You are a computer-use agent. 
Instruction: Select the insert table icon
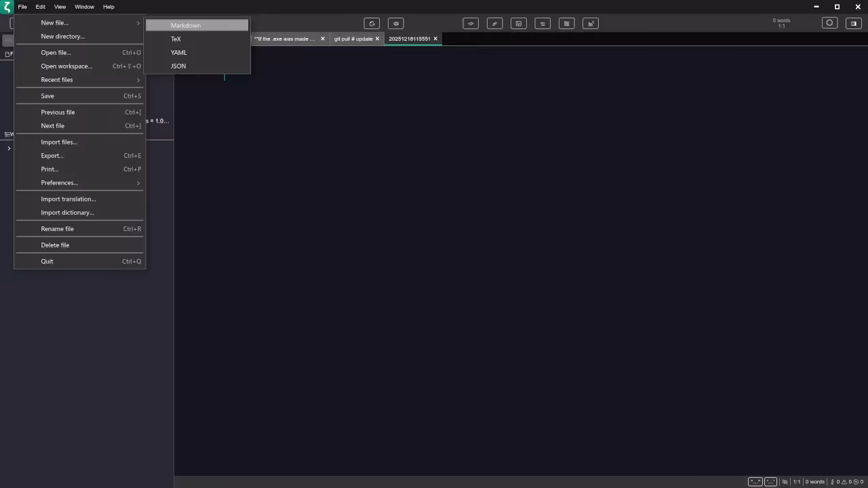pyautogui.click(x=566, y=24)
